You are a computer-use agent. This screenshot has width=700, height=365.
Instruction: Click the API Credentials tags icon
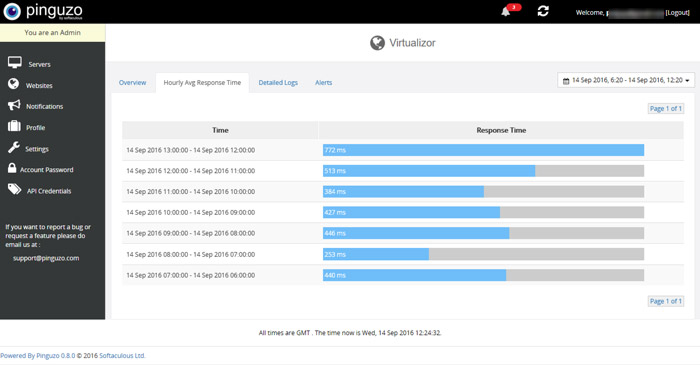[14, 189]
